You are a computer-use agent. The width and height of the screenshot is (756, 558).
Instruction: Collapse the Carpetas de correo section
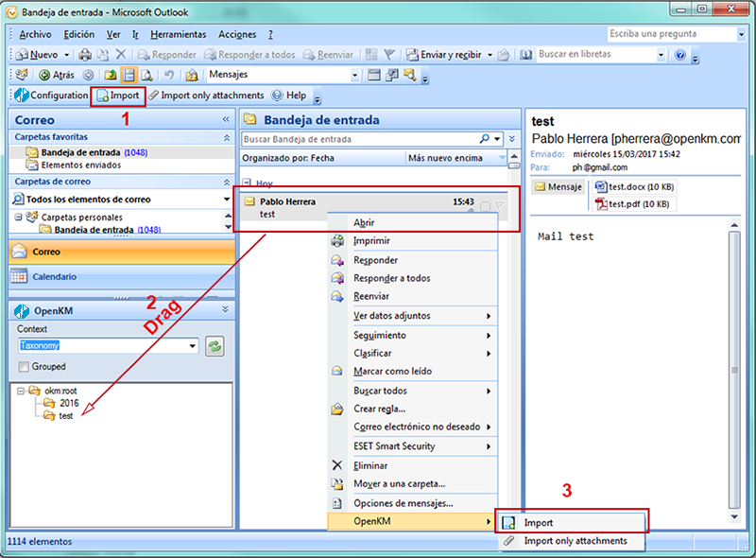tap(226, 182)
